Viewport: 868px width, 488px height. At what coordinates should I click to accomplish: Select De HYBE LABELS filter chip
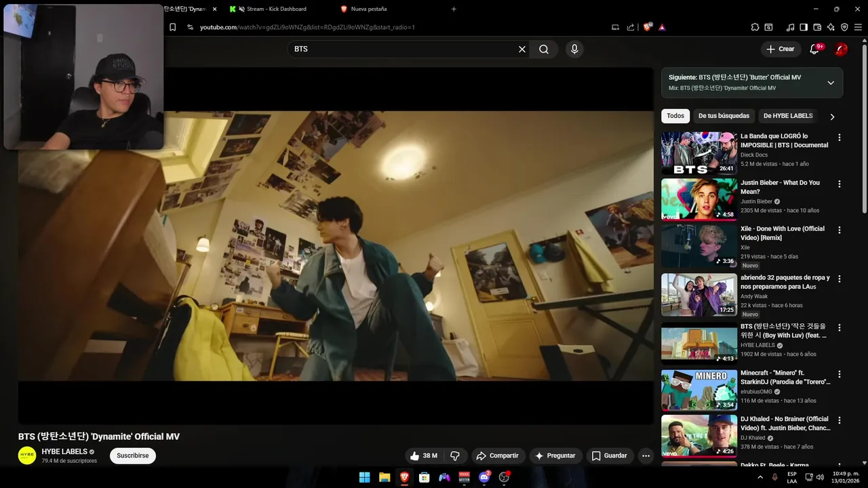(x=788, y=116)
